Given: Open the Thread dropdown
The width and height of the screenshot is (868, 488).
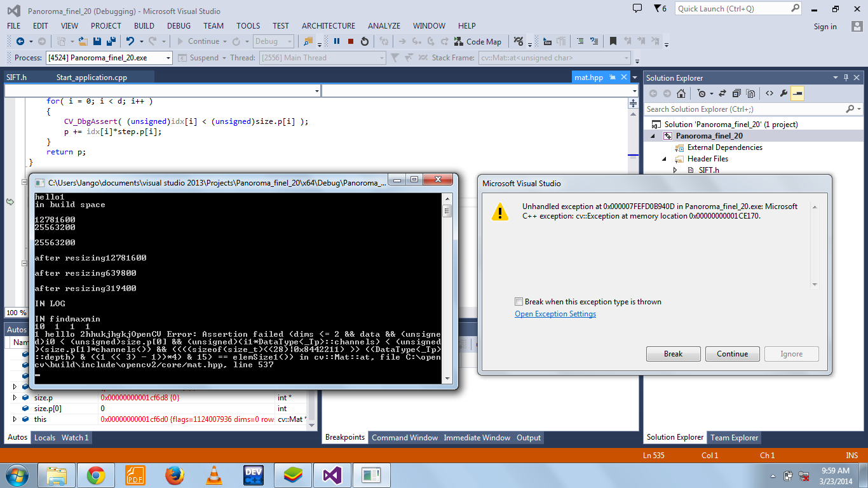Looking at the screenshot, I should pos(382,58).
